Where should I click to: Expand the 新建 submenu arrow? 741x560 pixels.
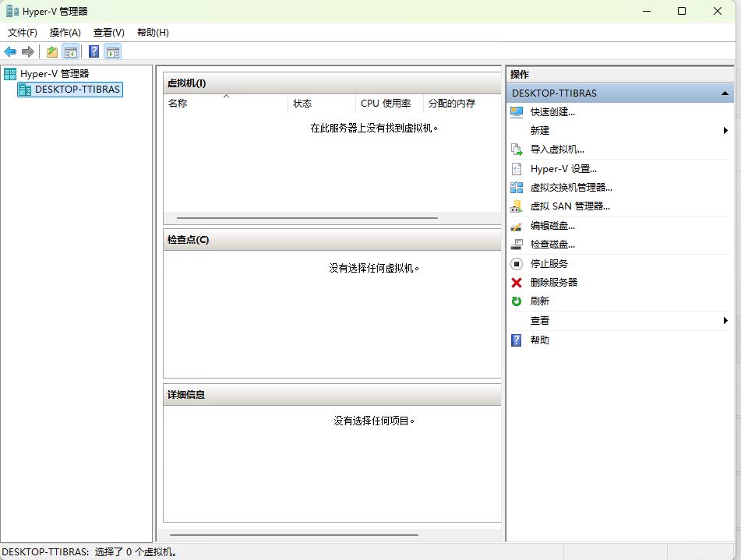tap(725, 130)
